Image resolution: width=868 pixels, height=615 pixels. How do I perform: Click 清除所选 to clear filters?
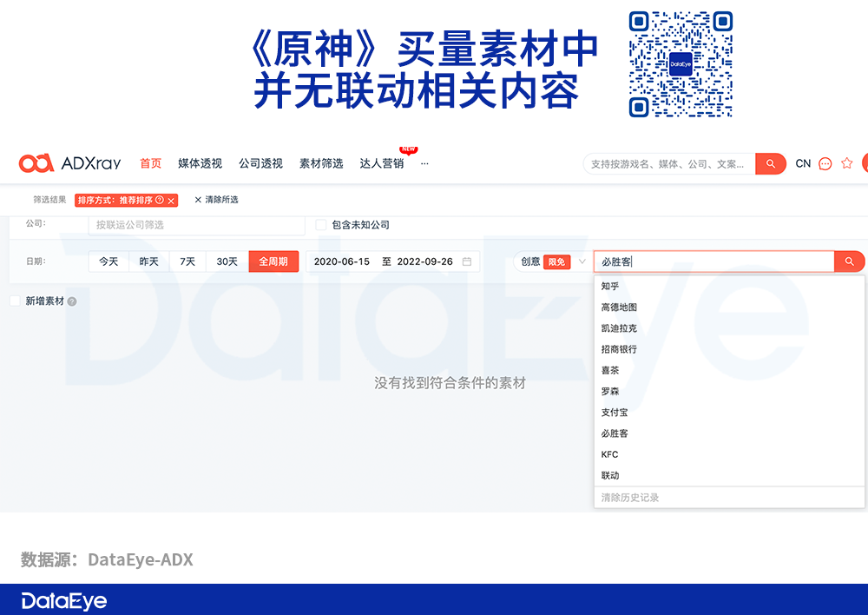216,200
